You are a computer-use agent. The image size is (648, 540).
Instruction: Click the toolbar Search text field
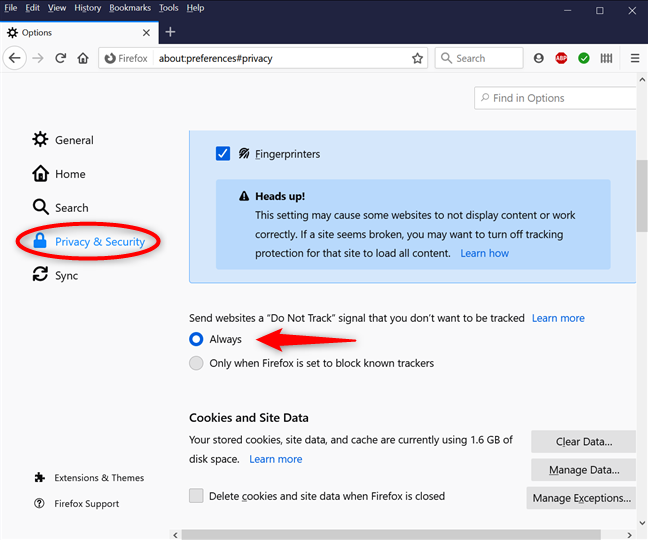(479, 58)
